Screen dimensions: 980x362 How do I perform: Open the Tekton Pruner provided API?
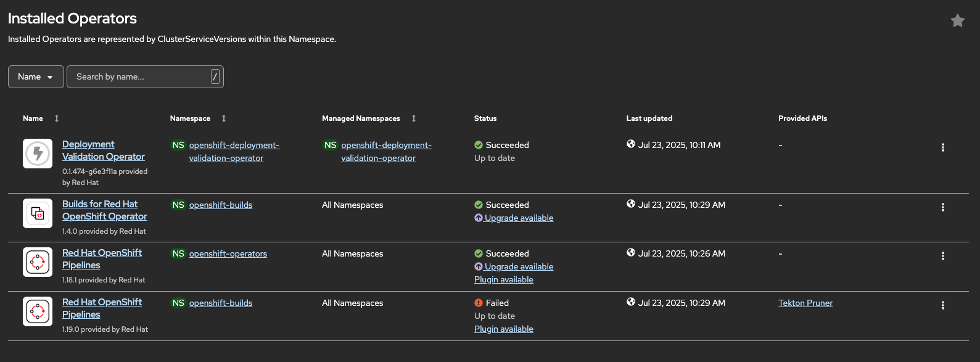(x=805, y=303)
